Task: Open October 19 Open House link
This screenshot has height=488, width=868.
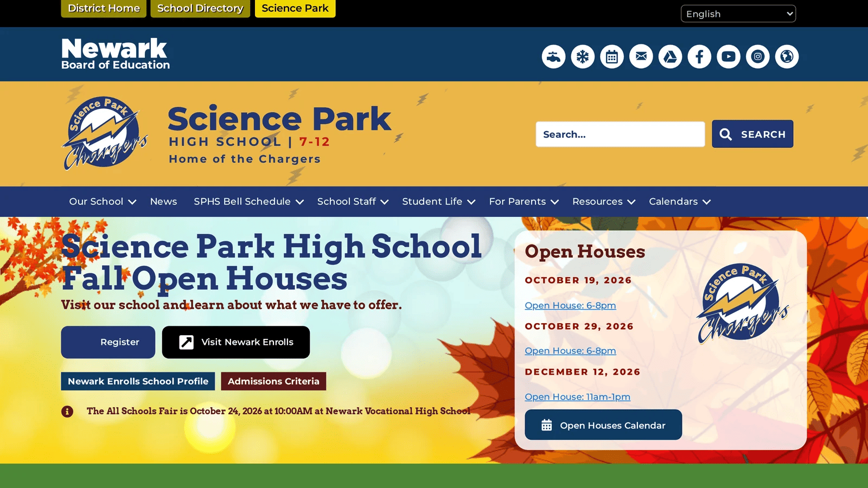Action: pyautogui.click(x=570, y=306)
